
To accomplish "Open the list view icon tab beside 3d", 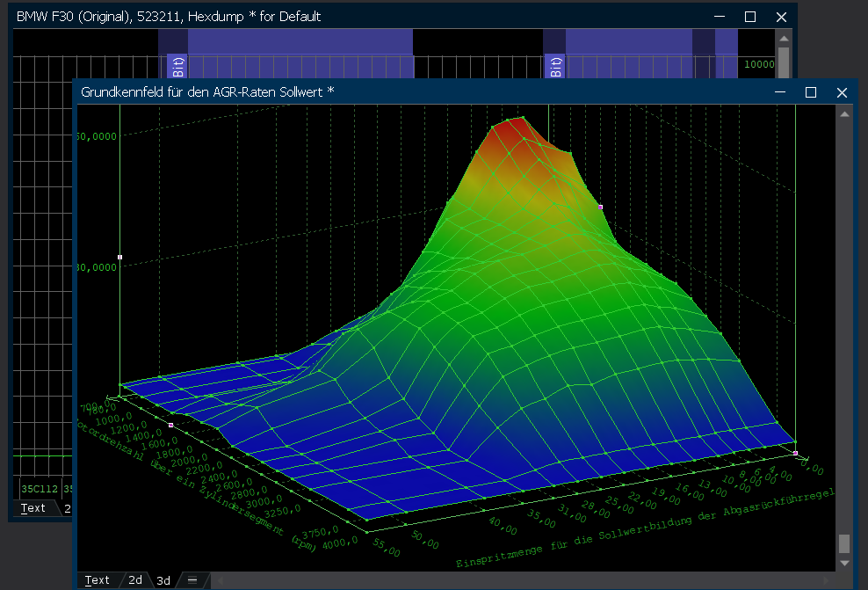I will pos(192,580).
